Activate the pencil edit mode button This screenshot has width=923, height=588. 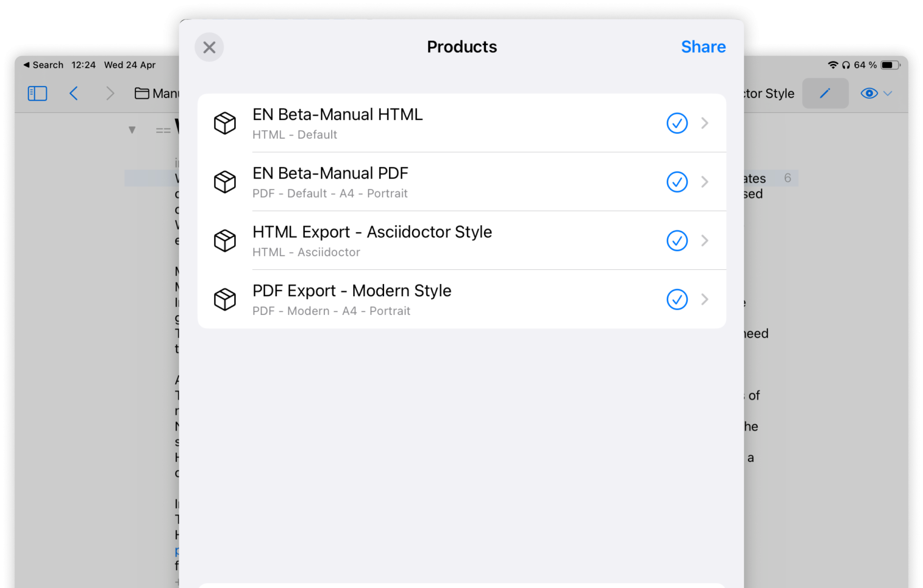pyautogui.click(x=825, y=93)
